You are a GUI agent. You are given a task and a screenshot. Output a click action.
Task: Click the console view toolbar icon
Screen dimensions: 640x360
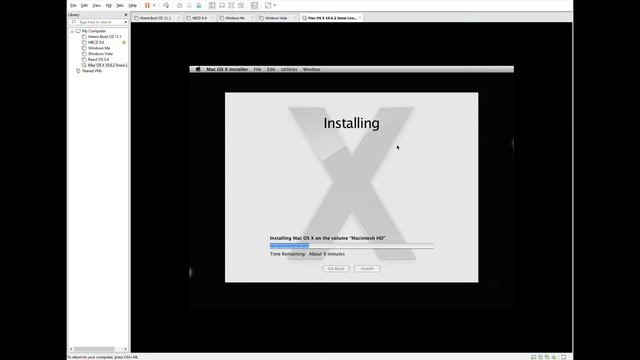pos(254,5)
